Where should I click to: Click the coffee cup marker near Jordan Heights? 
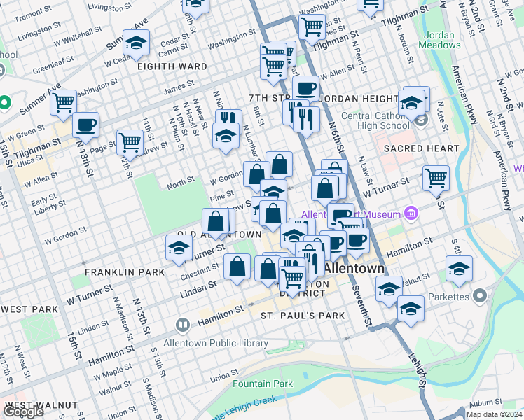pyautogui.click(x=305, y=90)
